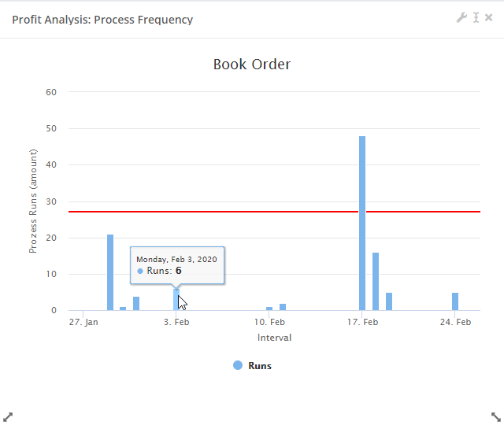Image resolution: width=504 pixels, height=425 pixels.
Task: Open widget settings wrench icon
Action: coord(461,17)
